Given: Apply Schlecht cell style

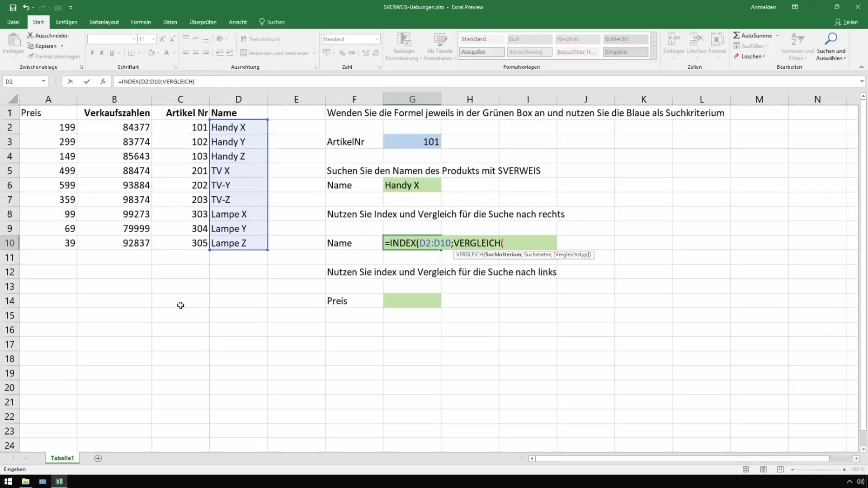Looking at the screenshot, I should tap(626, 39).
